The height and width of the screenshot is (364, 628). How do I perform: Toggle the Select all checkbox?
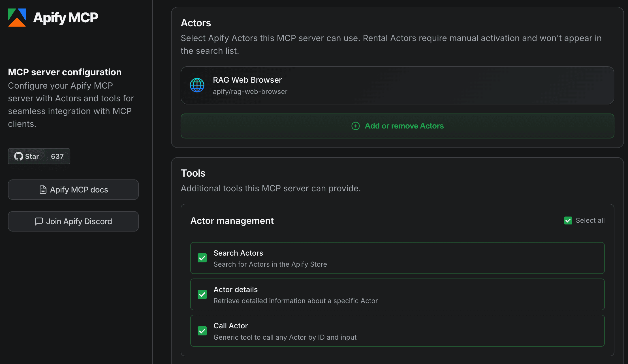click(568, 220)
